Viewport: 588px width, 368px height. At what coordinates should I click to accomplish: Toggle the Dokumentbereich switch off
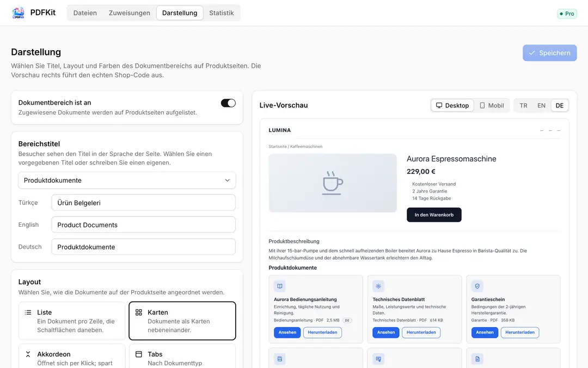228,103
